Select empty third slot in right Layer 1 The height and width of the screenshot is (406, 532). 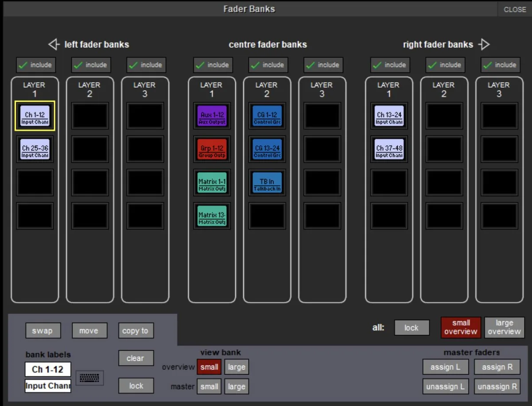pos(389,183)
